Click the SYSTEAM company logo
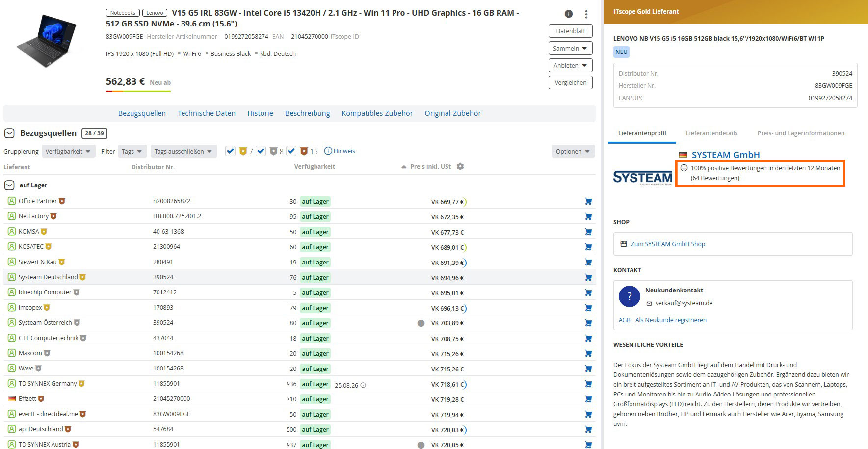868x449 pixels. (643, 178)
